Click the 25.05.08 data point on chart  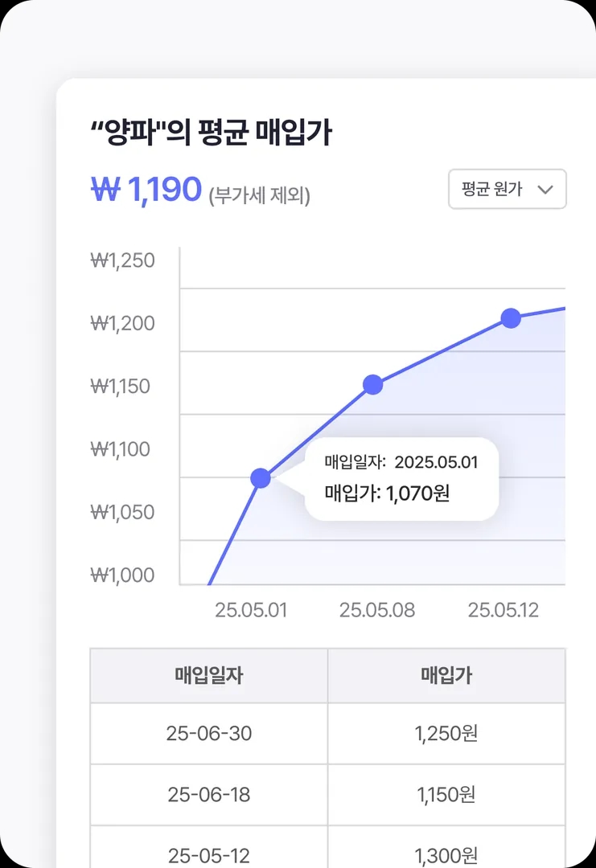372,385
